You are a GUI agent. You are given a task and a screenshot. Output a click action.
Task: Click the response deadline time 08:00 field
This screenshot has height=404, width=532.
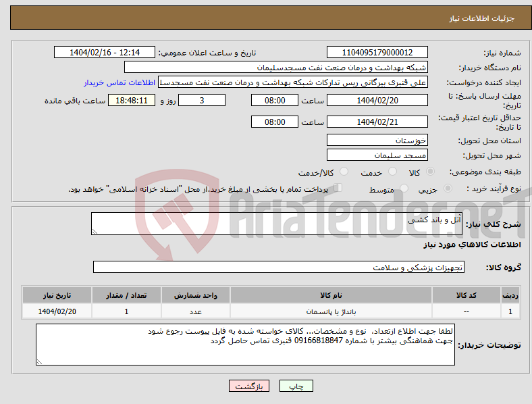coord(275,100)
